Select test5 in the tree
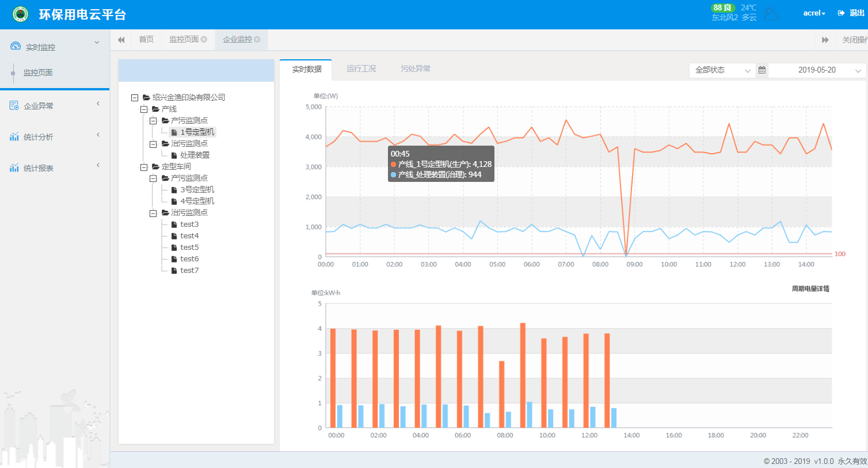 point(189,248)
